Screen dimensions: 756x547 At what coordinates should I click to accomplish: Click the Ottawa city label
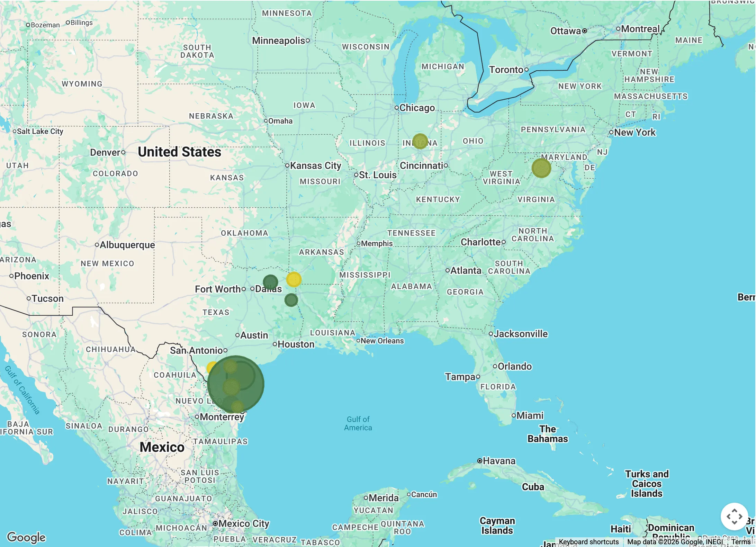(x=566, y=31)
